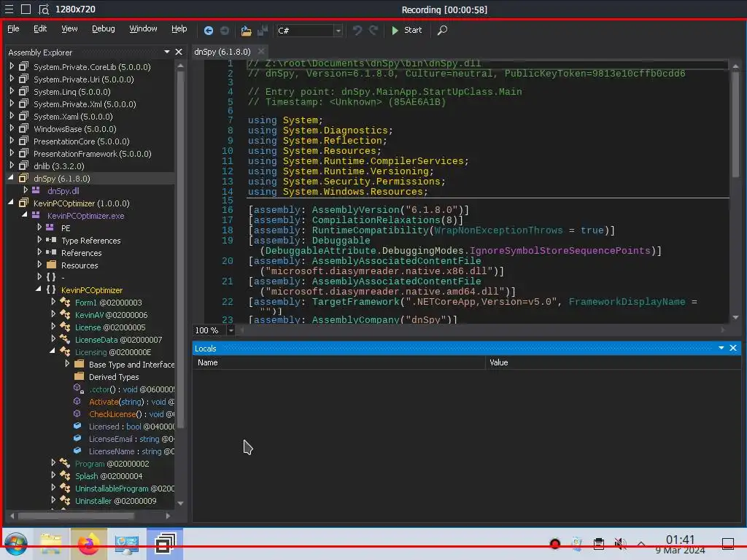Open the 100 % zoom dropdown

click(x=231, y=330)
